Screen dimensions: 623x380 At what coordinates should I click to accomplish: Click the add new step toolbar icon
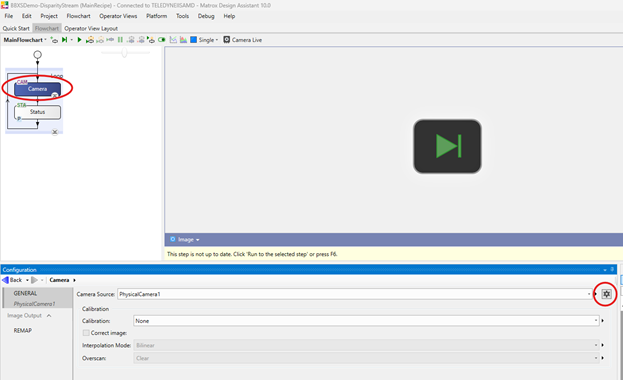tap(54, 40)
